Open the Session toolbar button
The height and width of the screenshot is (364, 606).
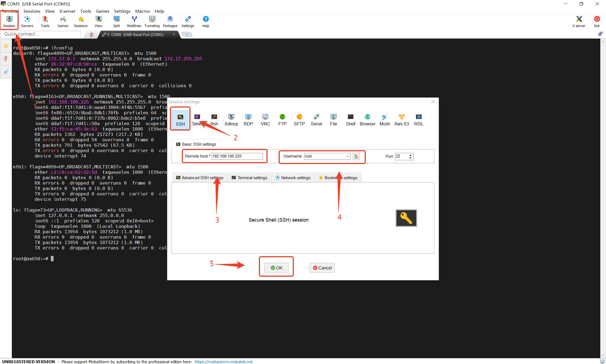pos(9,22)
